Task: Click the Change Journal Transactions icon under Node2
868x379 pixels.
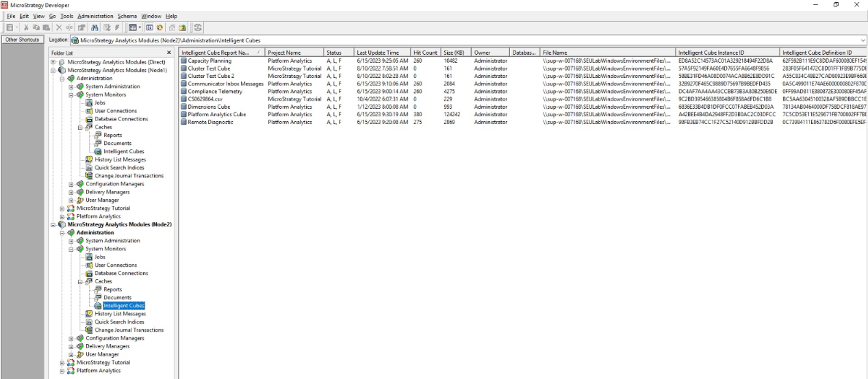Action: tap(89, 330)
